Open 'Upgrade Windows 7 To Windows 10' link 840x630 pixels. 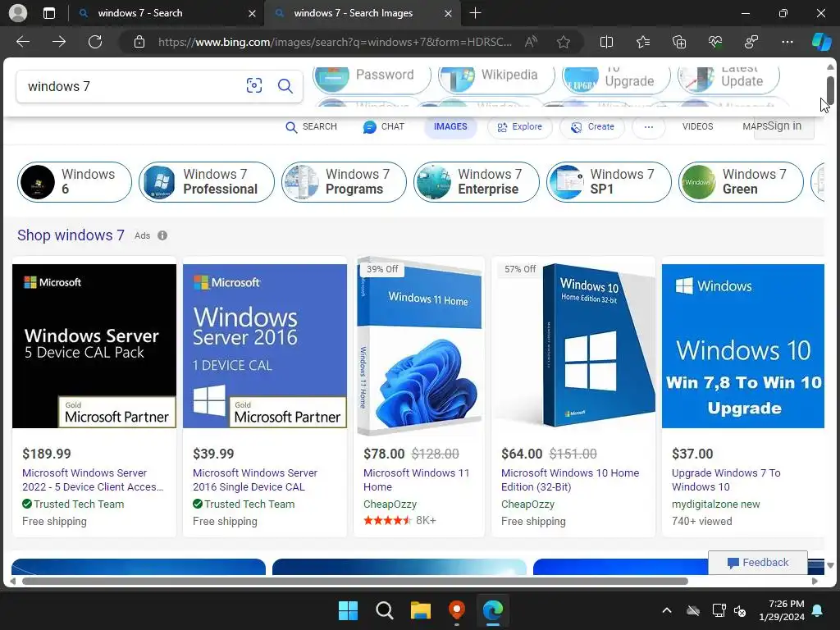(x=726, y=480)
